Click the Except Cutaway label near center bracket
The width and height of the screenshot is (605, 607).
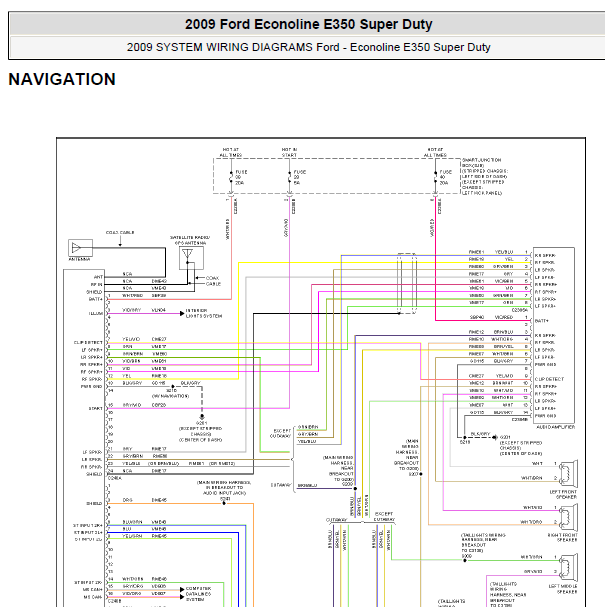click(x=282, y=433)
